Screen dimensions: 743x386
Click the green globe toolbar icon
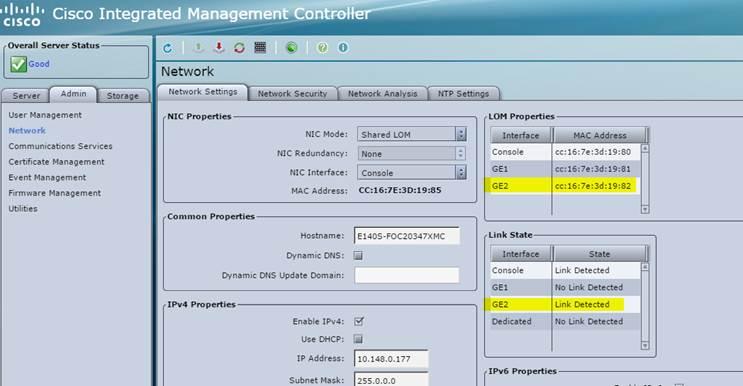click(291, 47)
